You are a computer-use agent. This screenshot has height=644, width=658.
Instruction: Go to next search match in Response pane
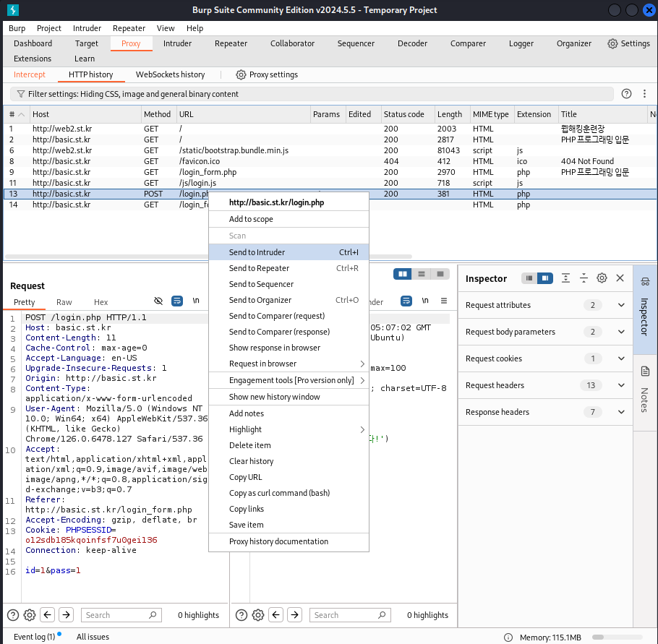(294, 615)
